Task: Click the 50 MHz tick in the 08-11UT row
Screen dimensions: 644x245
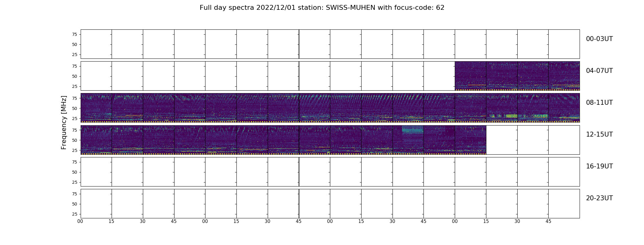Action: click(x=74, y=108)
